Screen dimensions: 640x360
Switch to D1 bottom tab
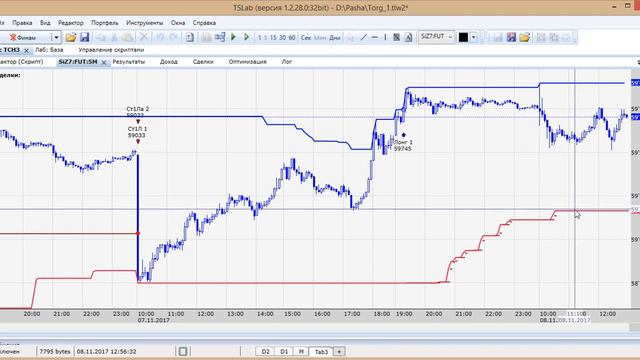tap(284, 351)
